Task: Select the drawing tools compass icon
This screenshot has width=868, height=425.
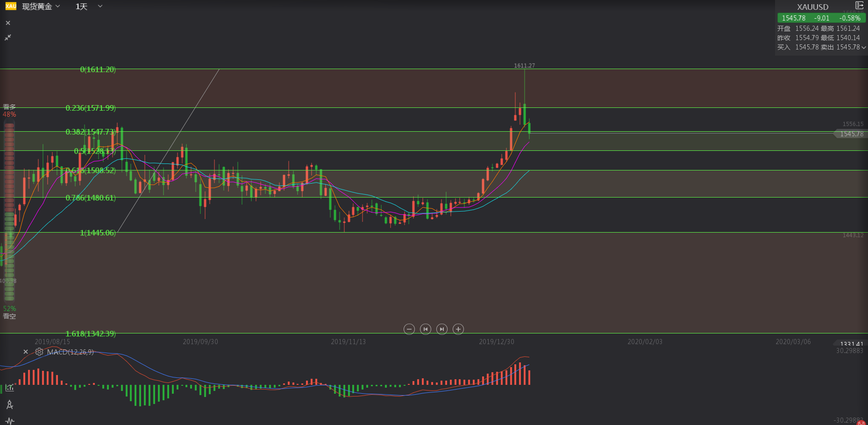Action: pyautogui.click(x=10, y=405)
